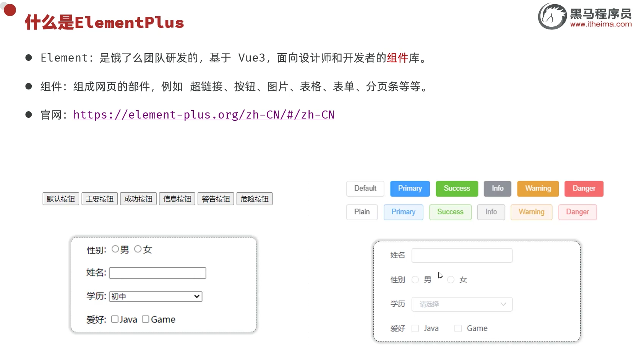Click the white Default Element button
Viewport: 644px width, 348px height.
[365, 189]
